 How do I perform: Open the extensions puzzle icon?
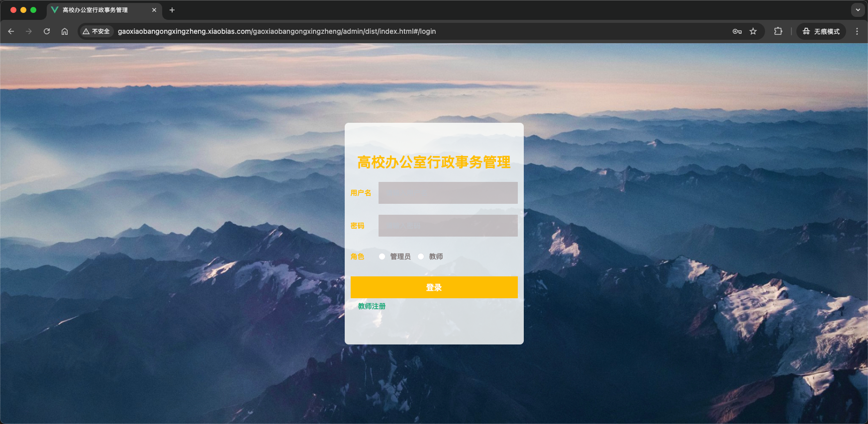click(x=778, y=31)
